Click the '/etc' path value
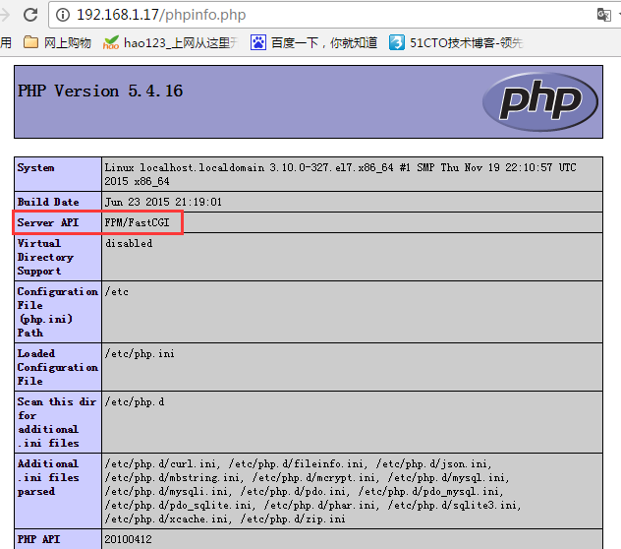The image size is (621, 549). coord(116,292)
